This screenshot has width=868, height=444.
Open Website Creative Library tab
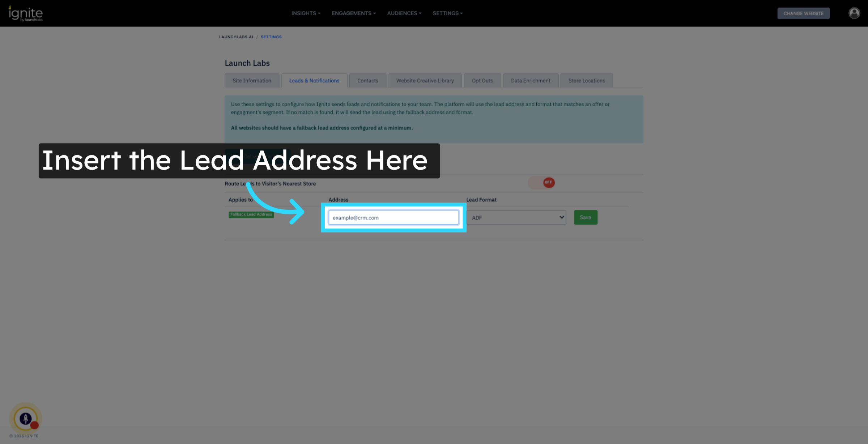(x=425, y=81)
